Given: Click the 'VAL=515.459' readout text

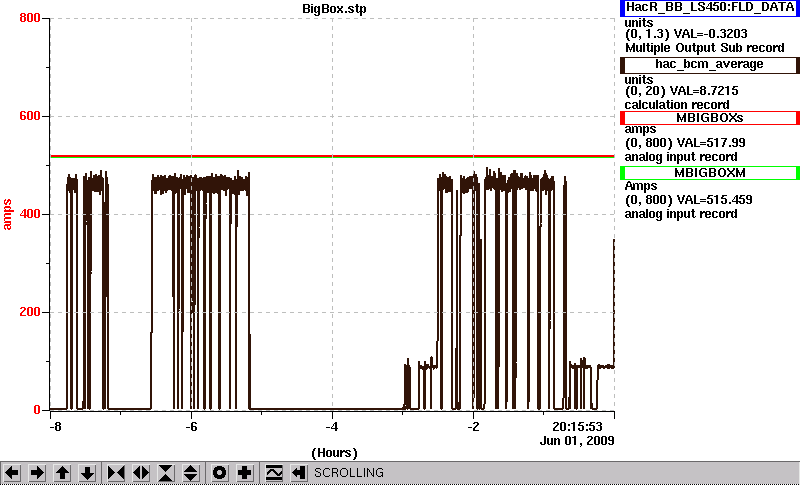Looking at the screenshot, I should tap(713, 200).
